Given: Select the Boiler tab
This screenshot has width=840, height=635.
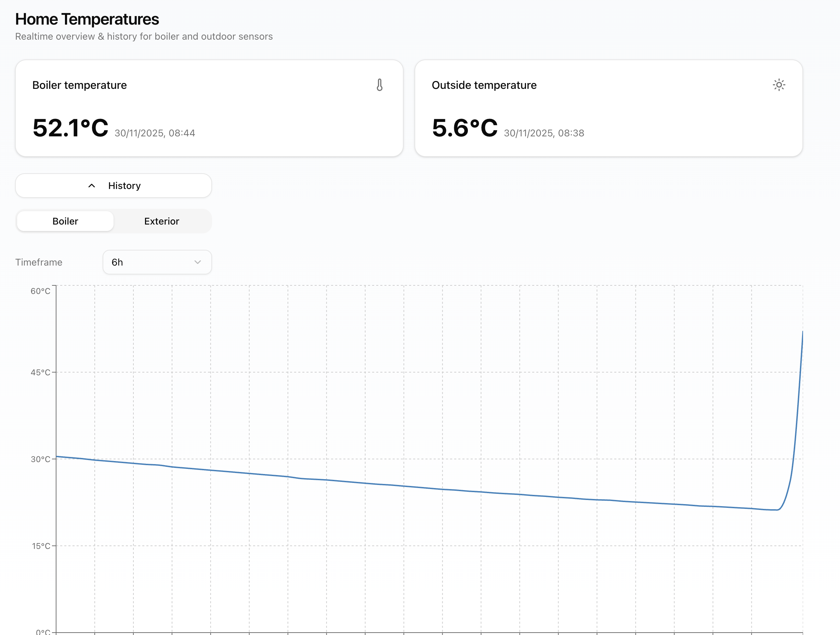Looking at the screenshot, I should (65, 221).
